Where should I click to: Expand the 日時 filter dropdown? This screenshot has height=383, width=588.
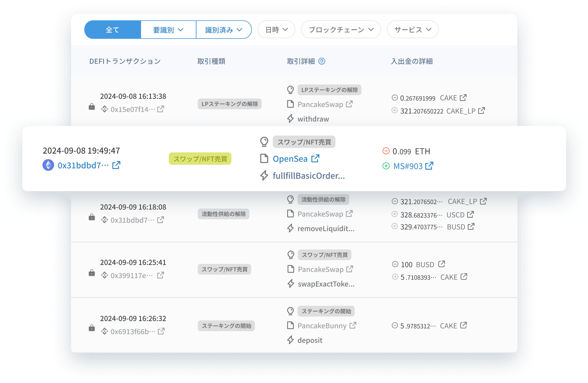(x=276, y=30)
